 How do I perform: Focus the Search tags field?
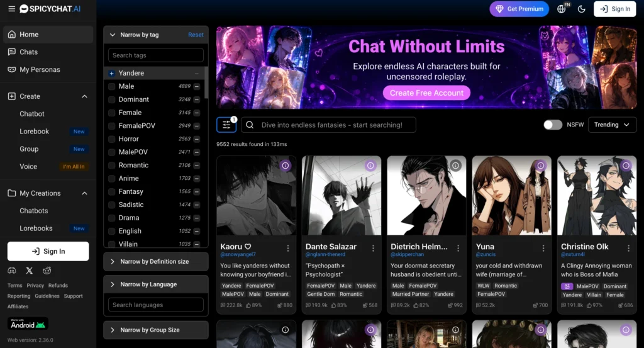point(156,55)
